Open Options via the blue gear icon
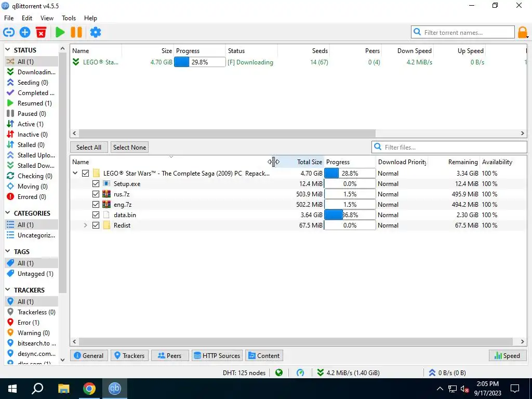This screenshot has width=532, height=399. click(x=96, y=32)
